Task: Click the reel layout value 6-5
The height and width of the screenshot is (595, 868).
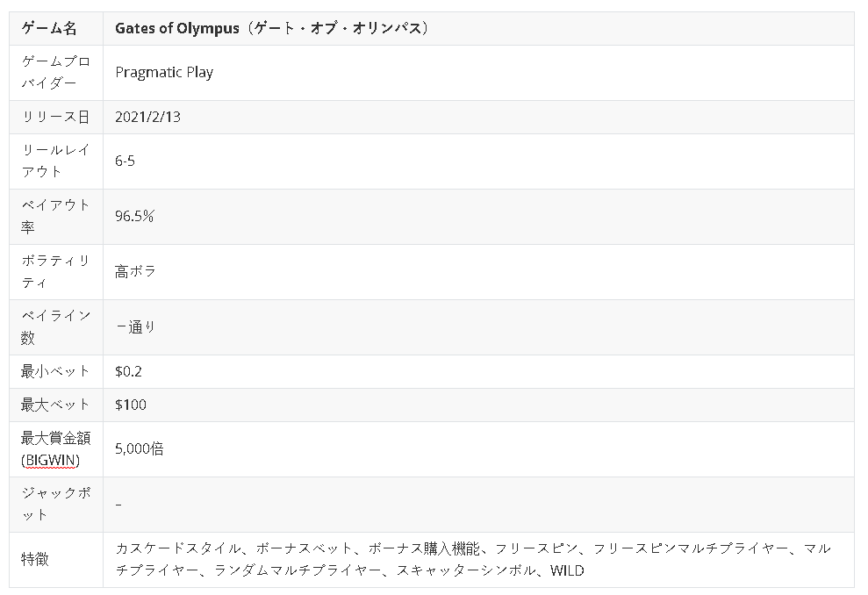Action: [x=125, y=161]
